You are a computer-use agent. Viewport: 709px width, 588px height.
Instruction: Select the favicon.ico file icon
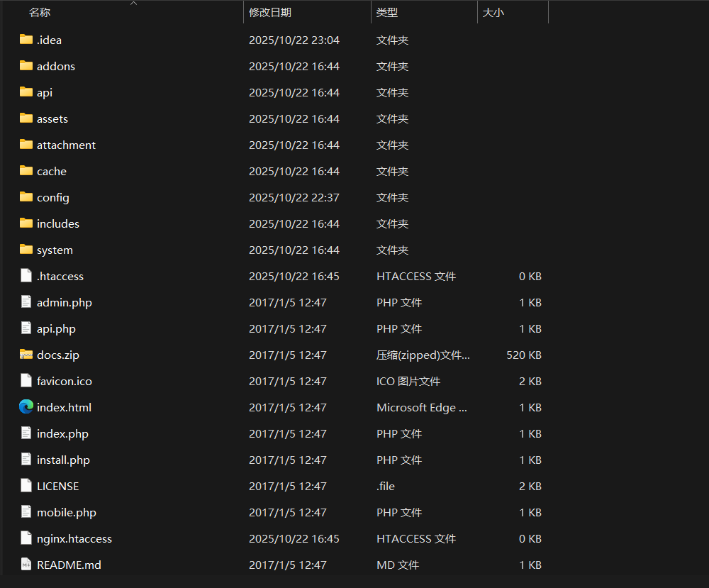coord(26,381)
